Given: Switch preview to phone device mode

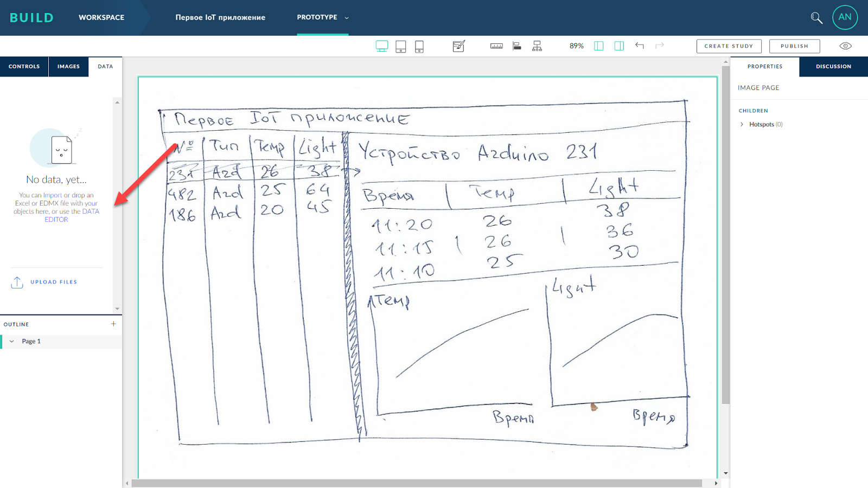Looking at the screenshot, I should point(419,46).
